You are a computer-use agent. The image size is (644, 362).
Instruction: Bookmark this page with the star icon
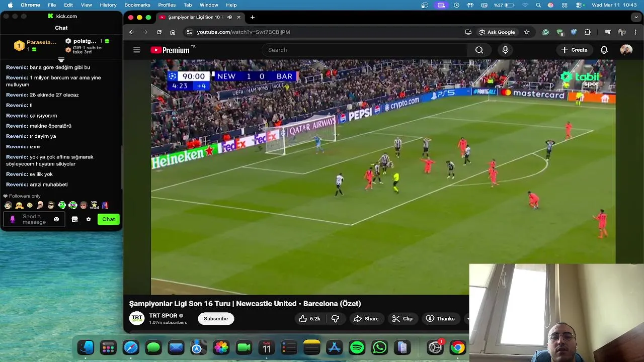click(x=527, y=32)
